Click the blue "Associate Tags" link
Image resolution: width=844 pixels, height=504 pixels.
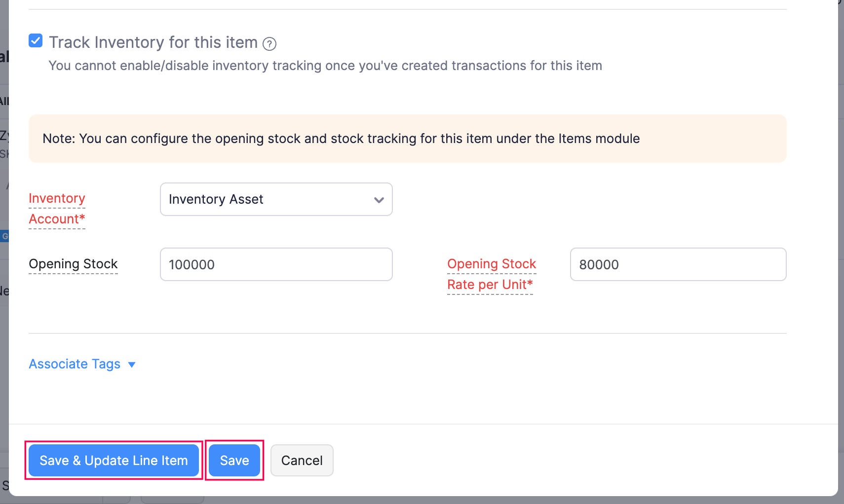click(x=75, y=364)
